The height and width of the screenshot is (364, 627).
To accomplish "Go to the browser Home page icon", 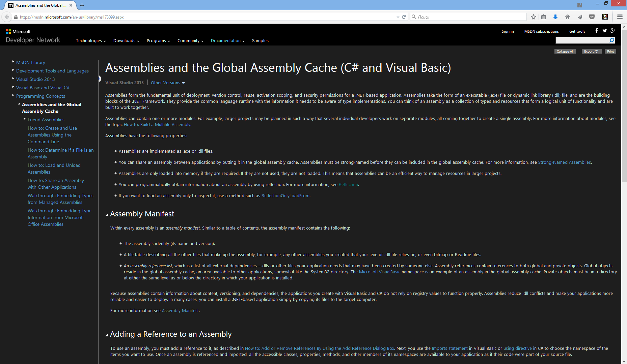I will pos(567,17).
